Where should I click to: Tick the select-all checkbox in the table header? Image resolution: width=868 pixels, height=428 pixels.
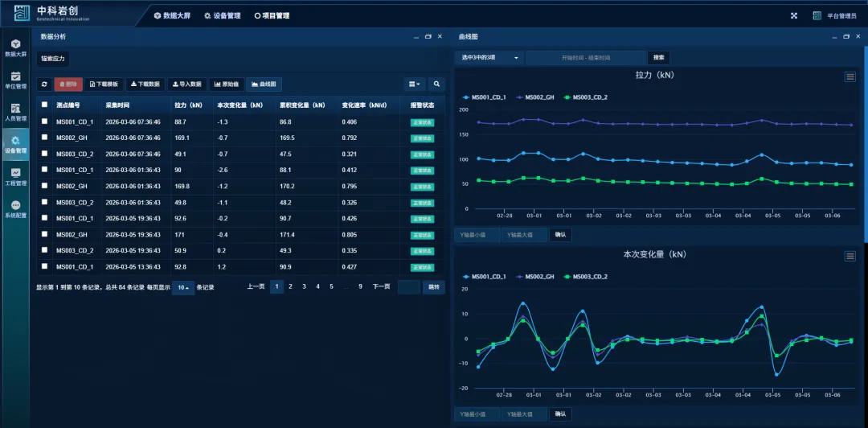click(x=44, y=105)
